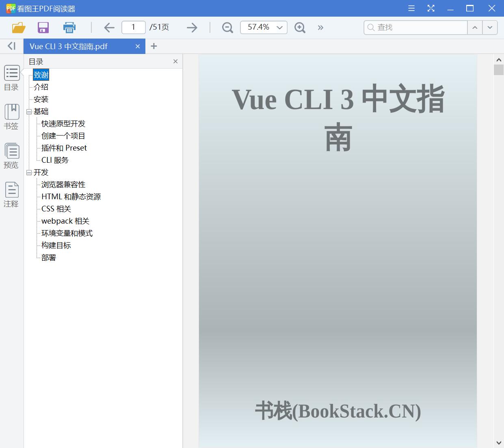Open 部署 outline entry

point(49,257)
